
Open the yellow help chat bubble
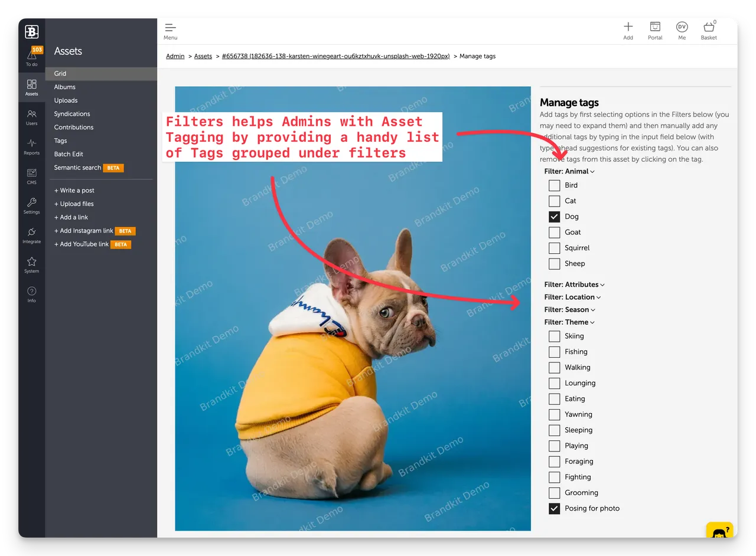point(719,531)
